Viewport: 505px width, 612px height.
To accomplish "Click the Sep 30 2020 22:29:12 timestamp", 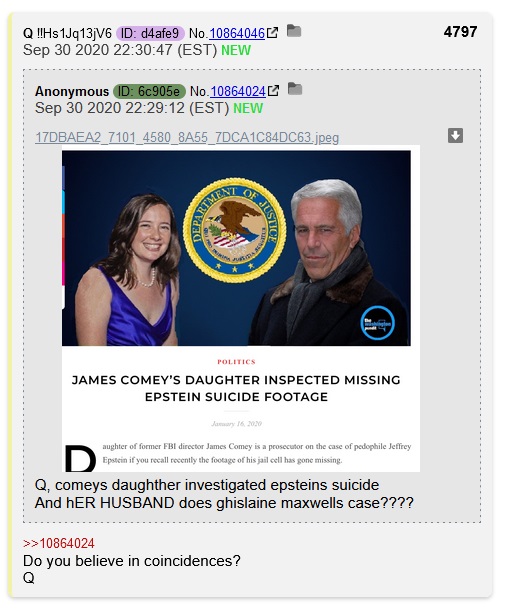I will point(132,108).
